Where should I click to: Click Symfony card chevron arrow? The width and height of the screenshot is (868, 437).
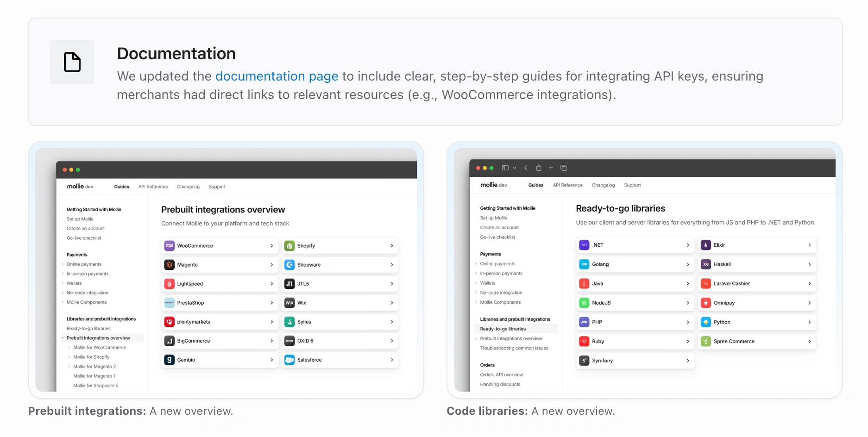[688, 361]
